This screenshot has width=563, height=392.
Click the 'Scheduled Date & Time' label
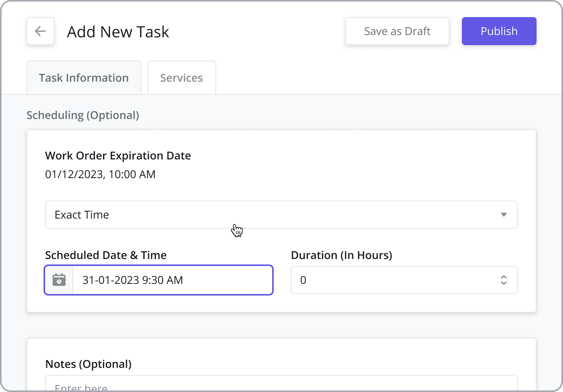[x=106, y=255]
